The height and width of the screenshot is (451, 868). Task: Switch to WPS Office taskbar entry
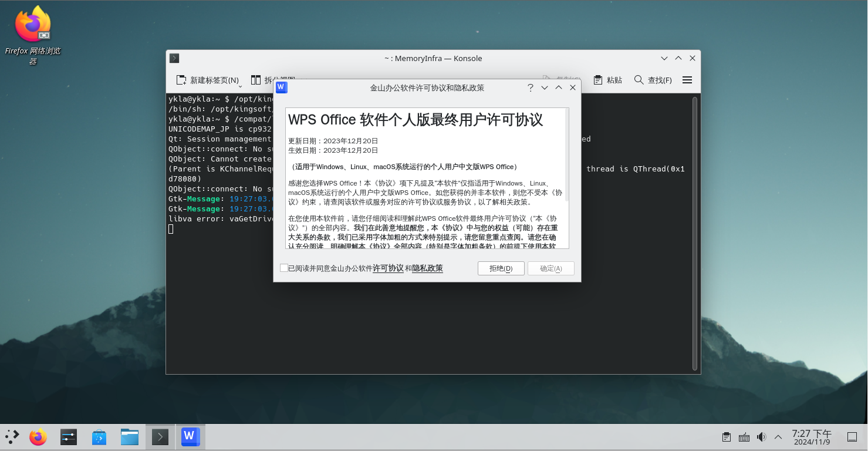click(190, 437)
